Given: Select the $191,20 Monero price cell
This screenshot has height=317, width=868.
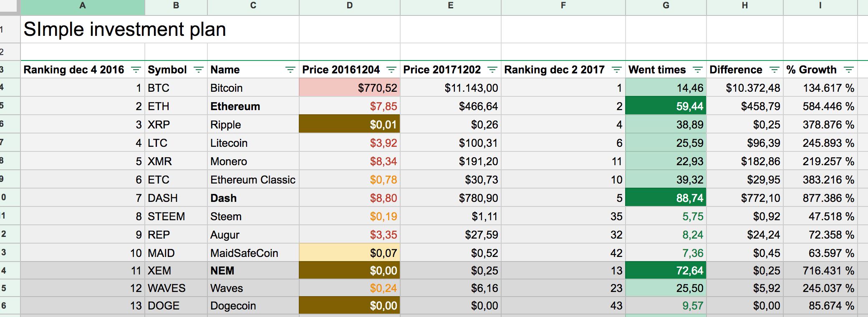Looking at the screenshot, I should coord(451,161).
